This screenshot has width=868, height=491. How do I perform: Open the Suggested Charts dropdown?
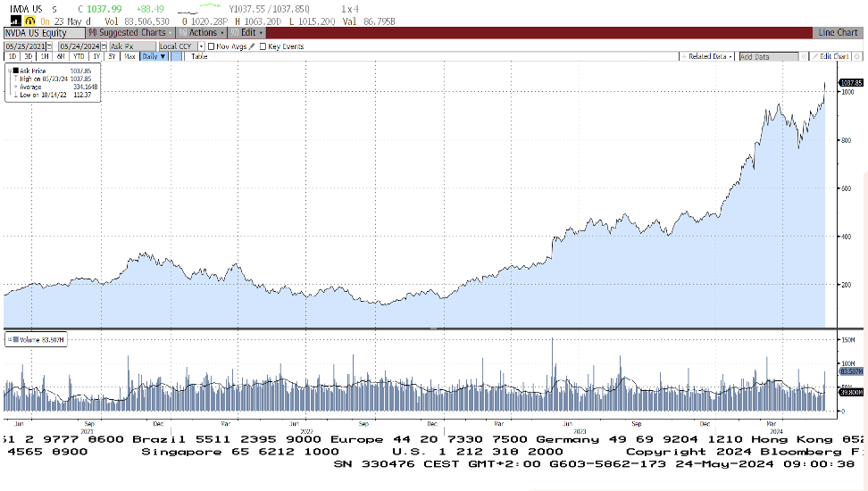pyautogui.click(x=131, y=33)
